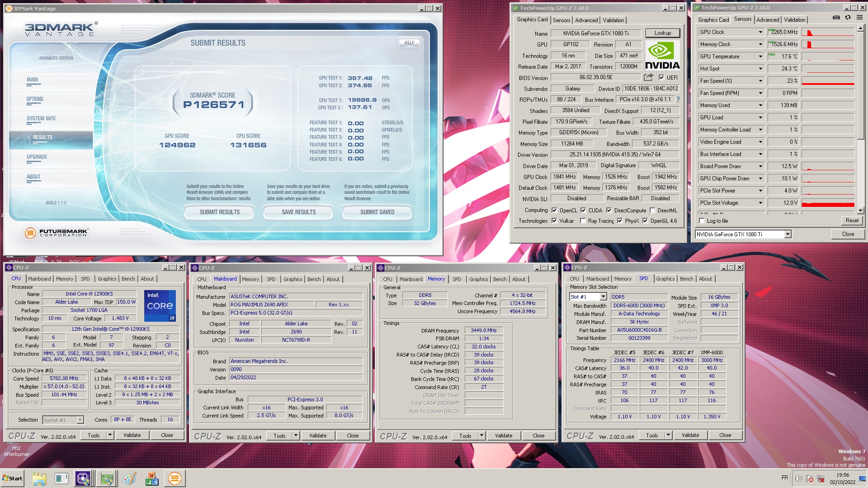Open MSI Afterburner desktop shortcut
Image resolution: width=868 pixels, height=488 pixels.
16,451
